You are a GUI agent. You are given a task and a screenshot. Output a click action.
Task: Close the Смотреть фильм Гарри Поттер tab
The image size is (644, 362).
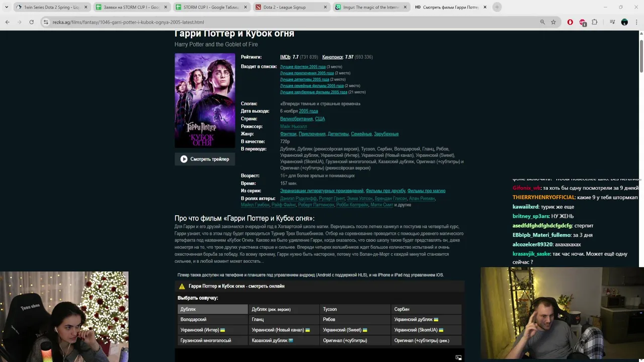(x=485, y=7)
